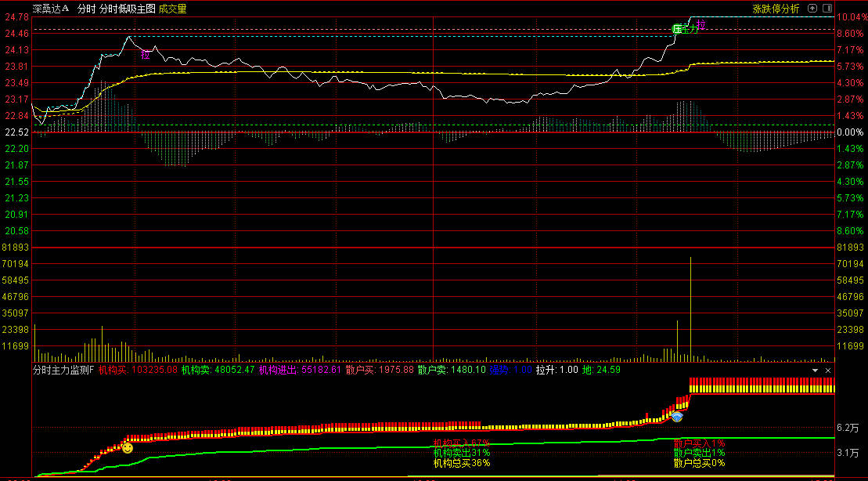Click the 6.2万 scale label in the indicator panel
The width and height of the screenshot is (868, 481).
[848, 428]
